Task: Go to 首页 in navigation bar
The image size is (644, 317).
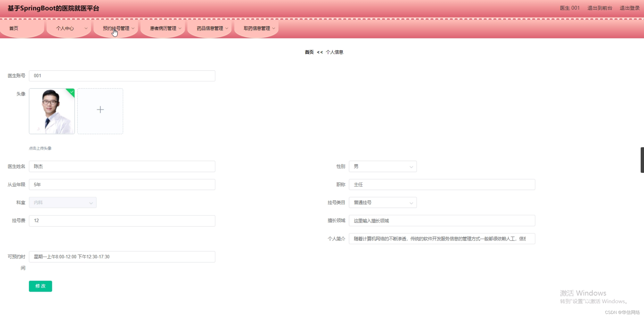Action: tap(14, 28)
